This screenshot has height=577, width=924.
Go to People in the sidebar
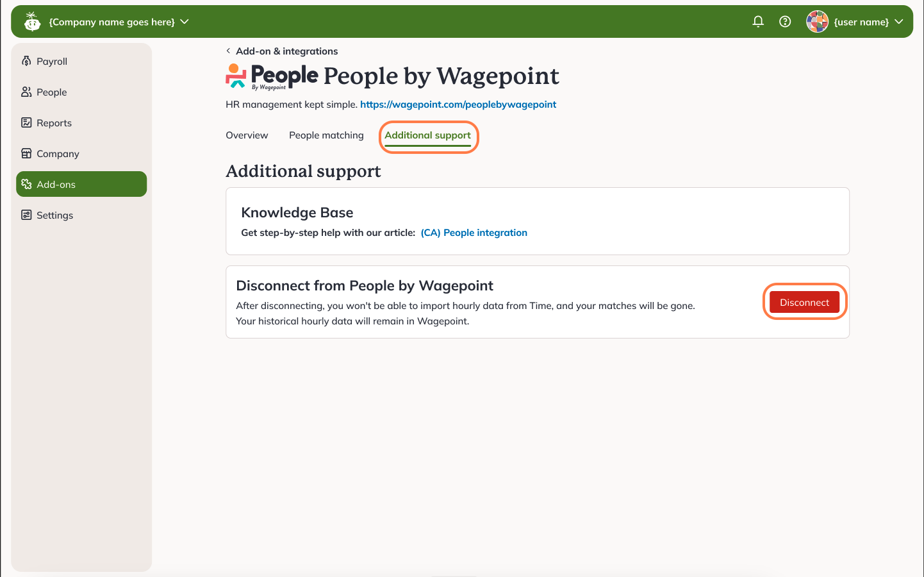click(81, 92)
